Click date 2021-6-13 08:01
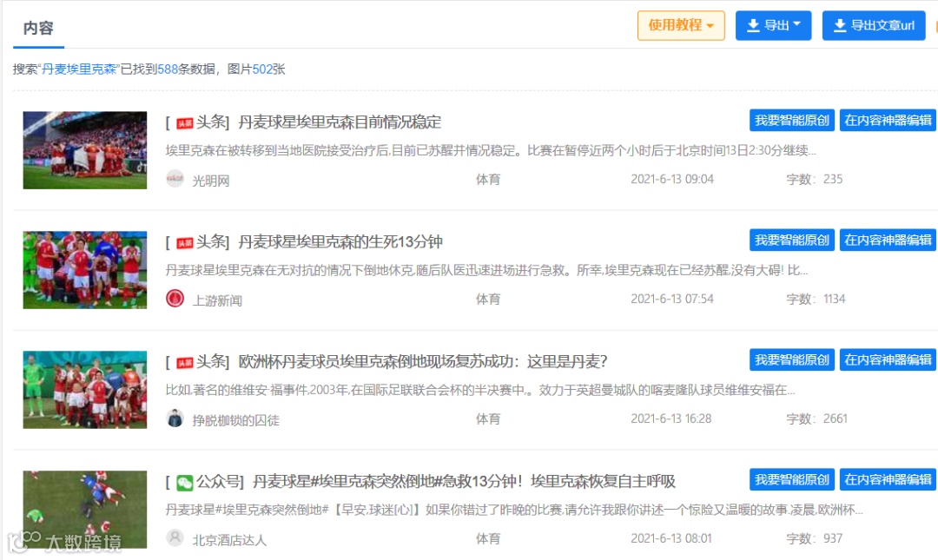The image size is (938, 560). click(671, 538)
